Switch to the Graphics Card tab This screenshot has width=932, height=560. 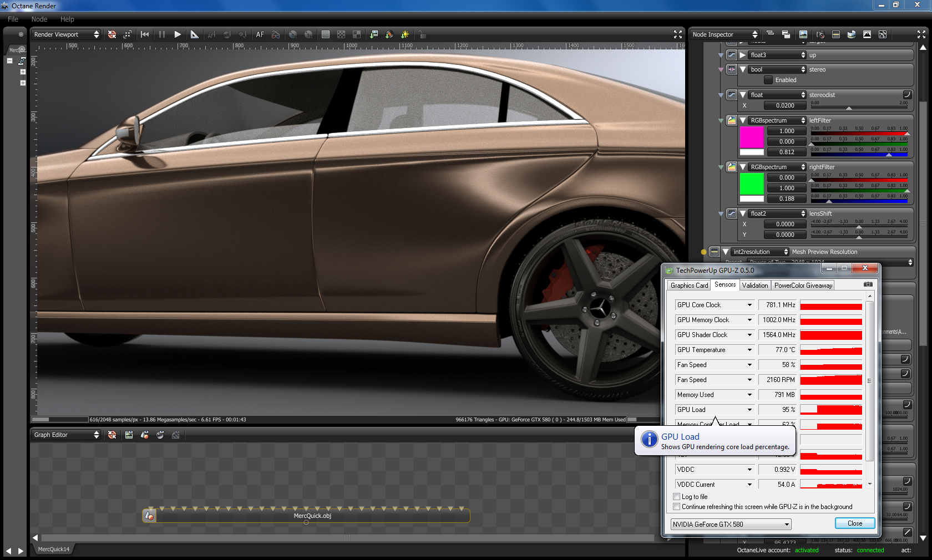689,286
